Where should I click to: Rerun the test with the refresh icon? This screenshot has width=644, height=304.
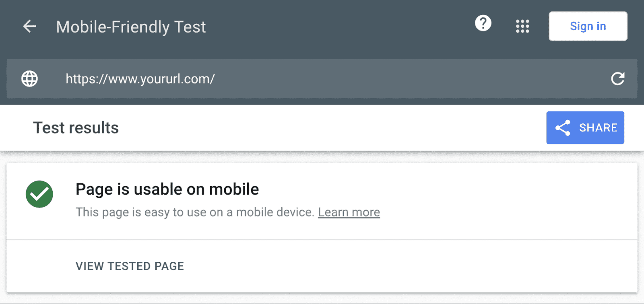coord(618,78)
